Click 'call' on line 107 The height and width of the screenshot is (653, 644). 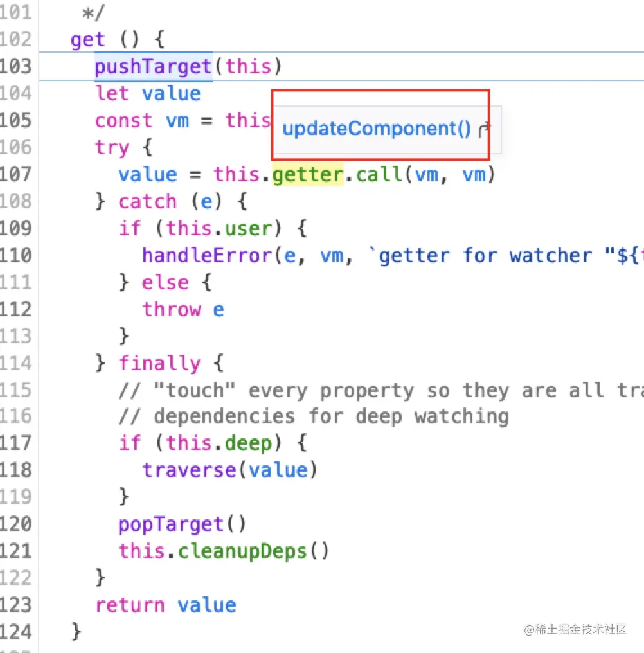[379, 174]
